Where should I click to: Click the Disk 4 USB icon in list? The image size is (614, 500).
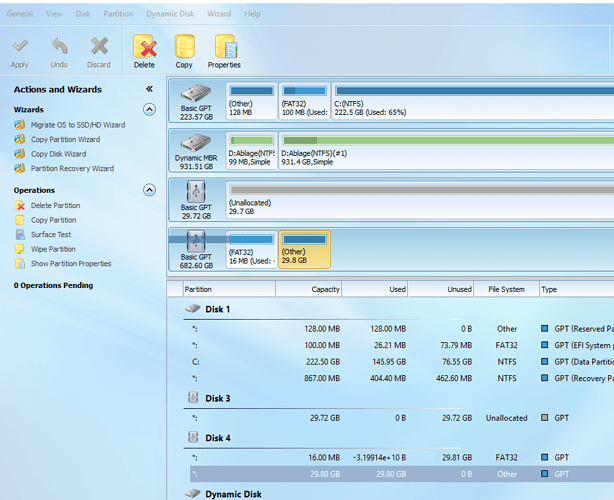[193, 437]
